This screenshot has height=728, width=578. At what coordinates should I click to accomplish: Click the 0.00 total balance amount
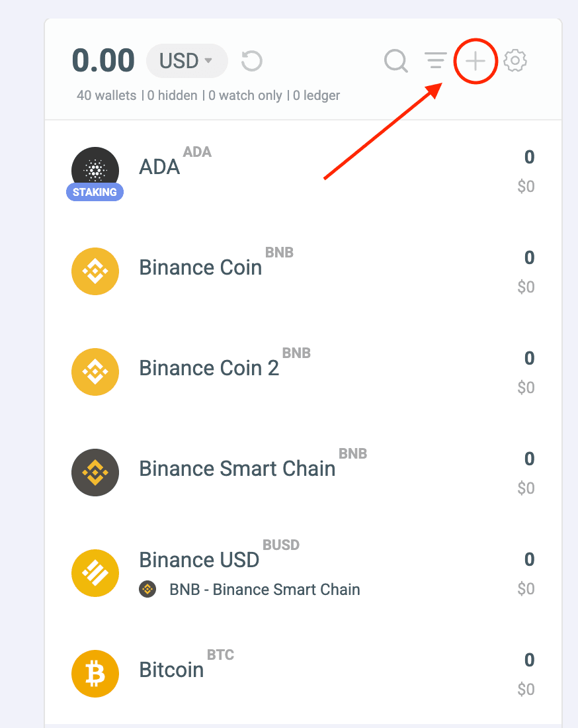(x=103, y=61)
